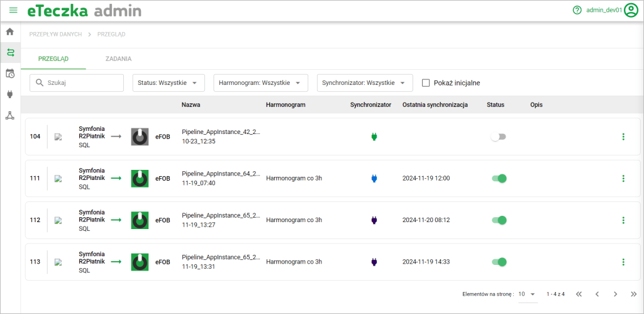Switch to the ZADANIA tab
Image resolution: width=644 pixels, height=314 pixels.
tap(118, 59)
